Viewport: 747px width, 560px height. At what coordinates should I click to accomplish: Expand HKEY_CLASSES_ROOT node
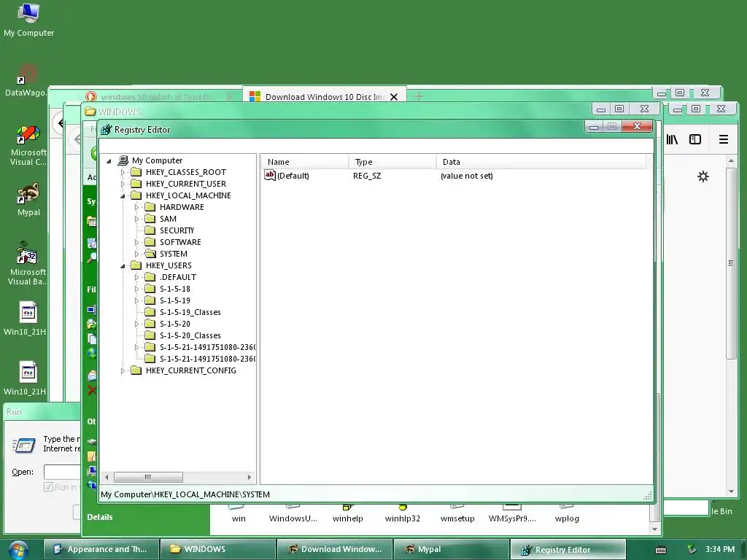[123, 172]
